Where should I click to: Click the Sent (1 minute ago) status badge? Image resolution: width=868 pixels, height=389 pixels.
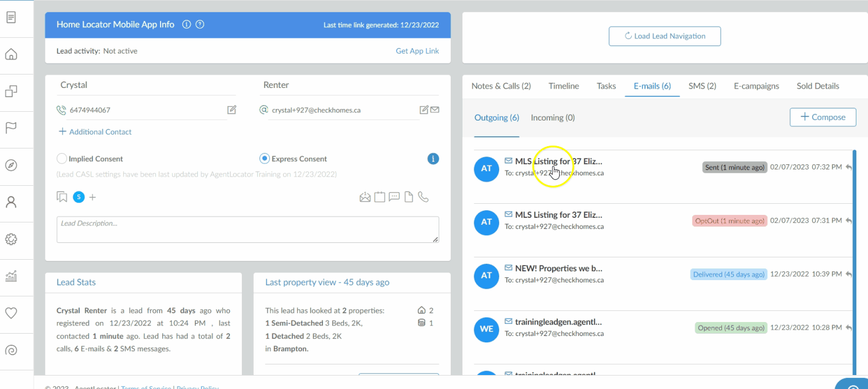735,167
